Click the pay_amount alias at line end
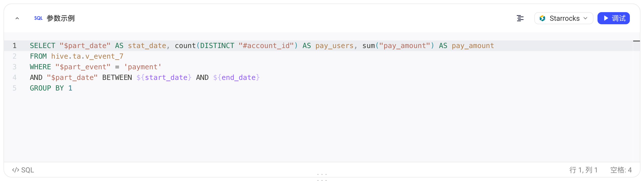The image size is (644, 181). point(473,46)
